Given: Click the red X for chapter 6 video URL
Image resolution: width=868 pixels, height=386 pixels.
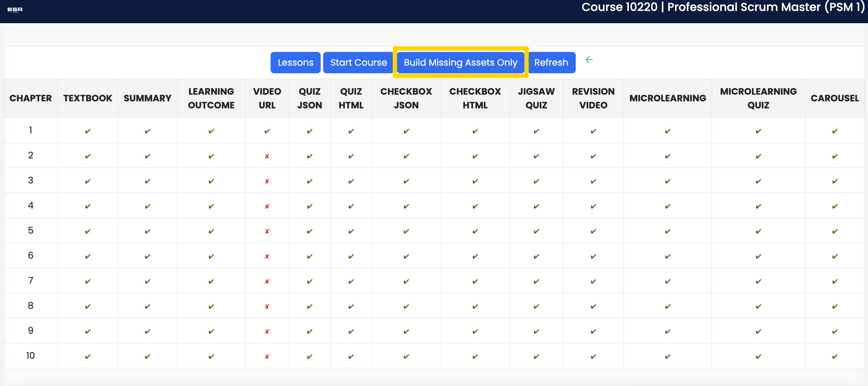Looking at the screenshot, I should pyautogui.click(x=267, y=257).
